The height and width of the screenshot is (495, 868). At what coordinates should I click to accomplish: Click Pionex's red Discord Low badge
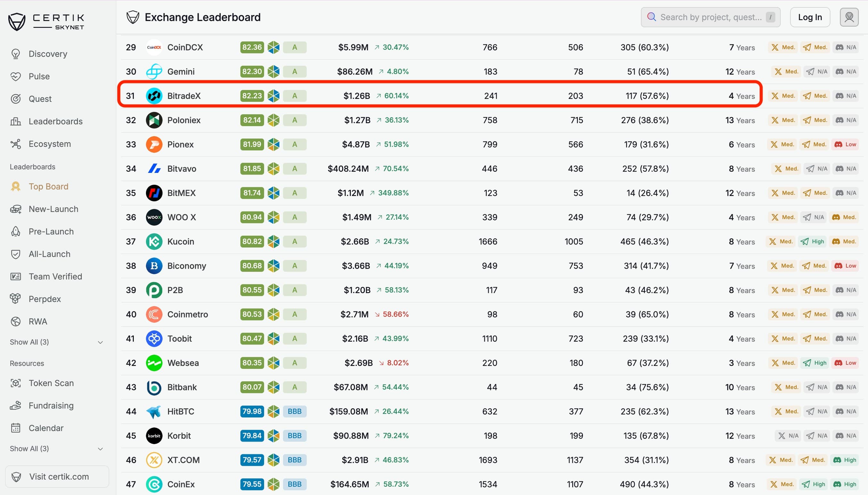point(845,144)
